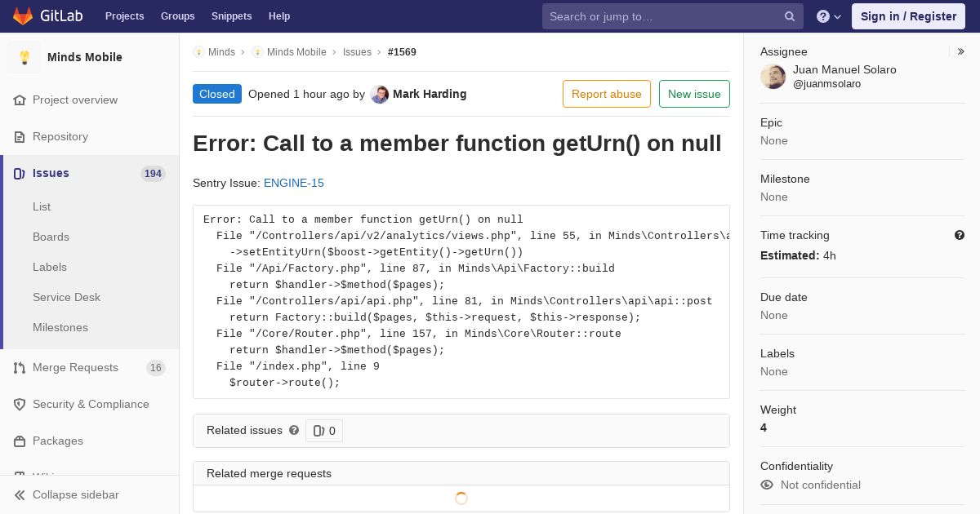Open Service Desk submenu item
This screenshot has height=514, width=980.
click(66, 297)
